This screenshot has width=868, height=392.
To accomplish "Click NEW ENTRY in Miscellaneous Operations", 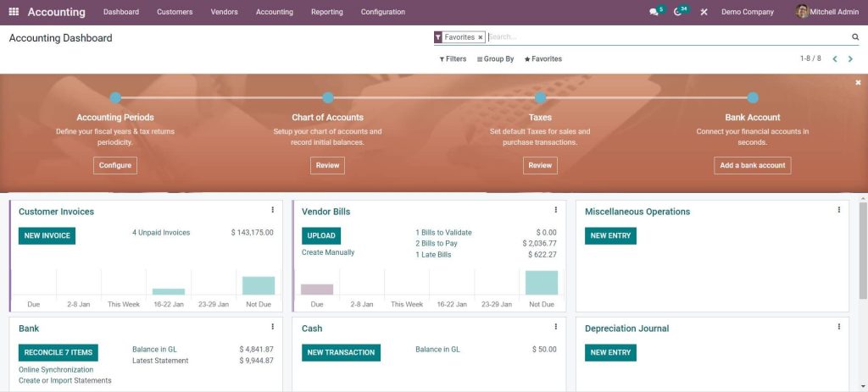I will pos(610,235).
